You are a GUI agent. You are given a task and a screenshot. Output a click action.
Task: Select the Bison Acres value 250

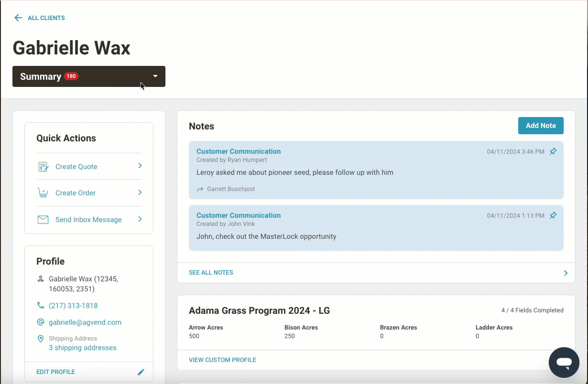290,336
